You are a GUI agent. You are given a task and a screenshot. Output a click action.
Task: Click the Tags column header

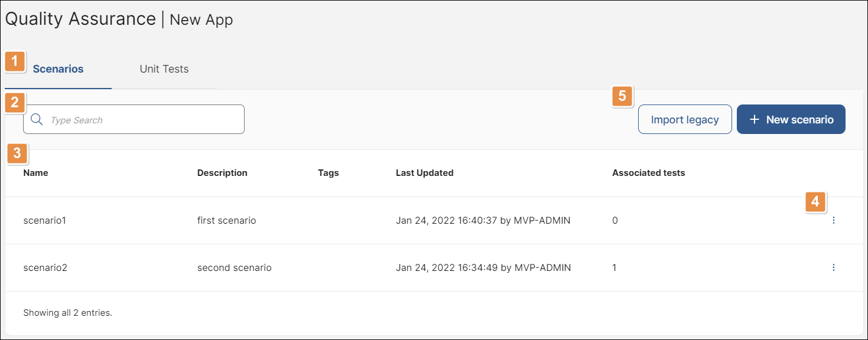(x=329, y=173)
